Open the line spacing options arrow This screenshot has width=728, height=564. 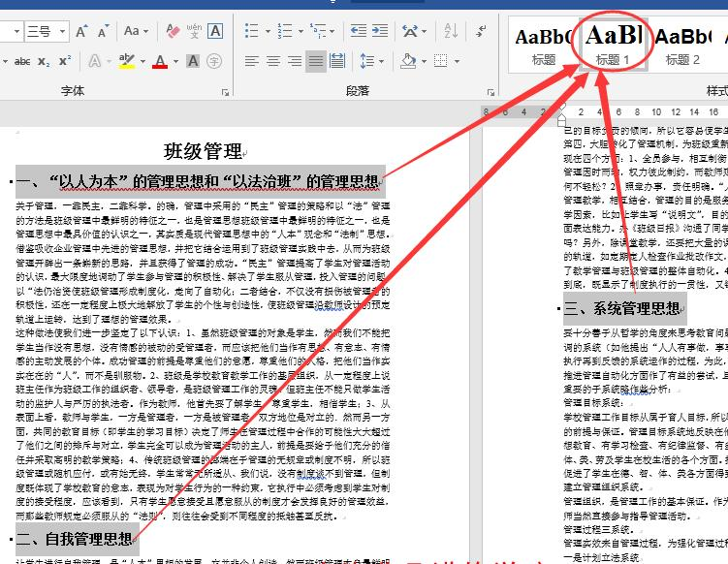click(x=381, y=61)
